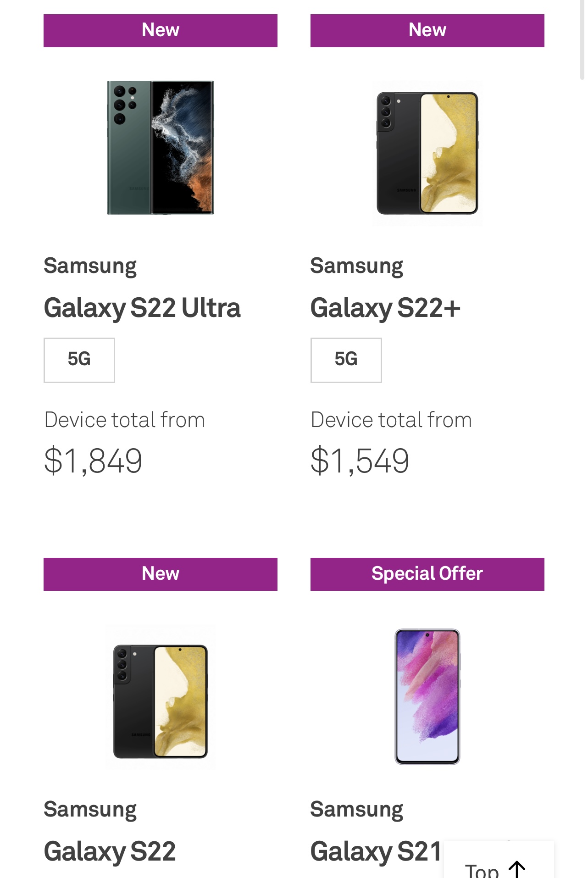Click New banner above Galaxy S22+
588x878 pixels.
pyautogui.click(x=427, y=30)
